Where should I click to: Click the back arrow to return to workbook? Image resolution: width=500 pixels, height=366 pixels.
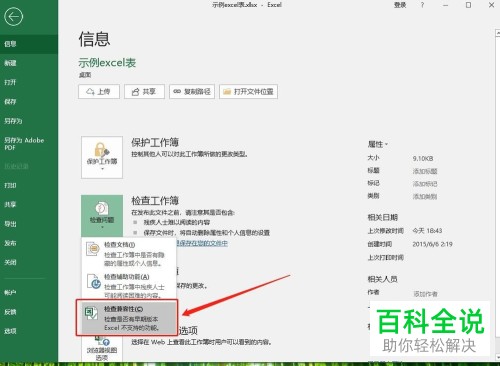[13, 16]
